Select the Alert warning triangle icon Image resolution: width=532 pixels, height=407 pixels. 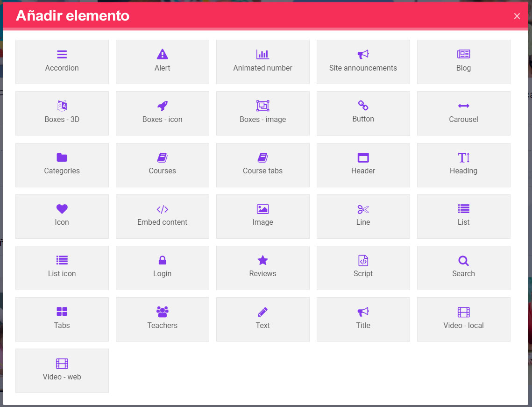pyautogui.click(x=162, y=54)
